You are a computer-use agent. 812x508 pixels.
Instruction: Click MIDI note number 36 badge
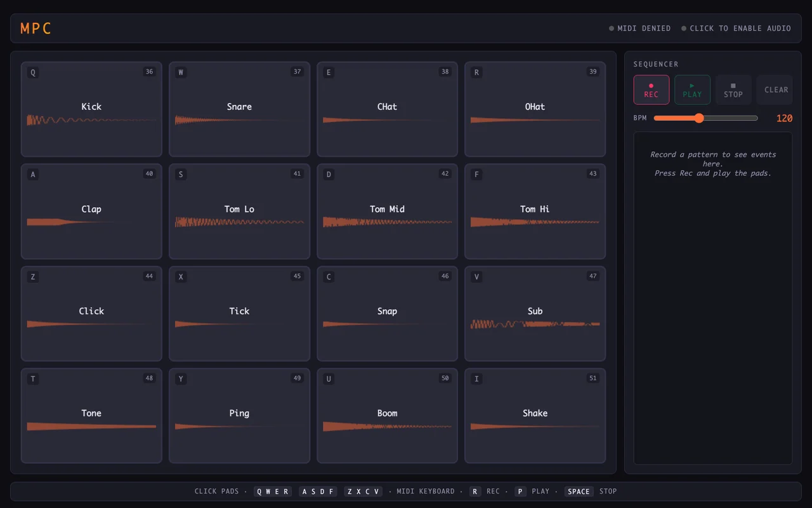click(149, 72)
